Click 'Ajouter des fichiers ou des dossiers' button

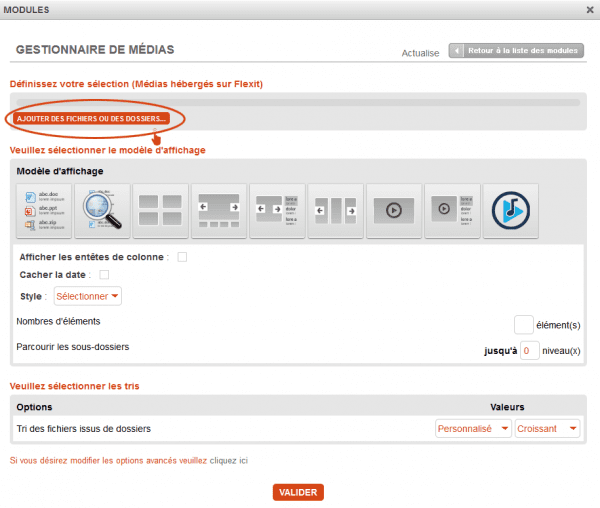[x=92, y=119]
